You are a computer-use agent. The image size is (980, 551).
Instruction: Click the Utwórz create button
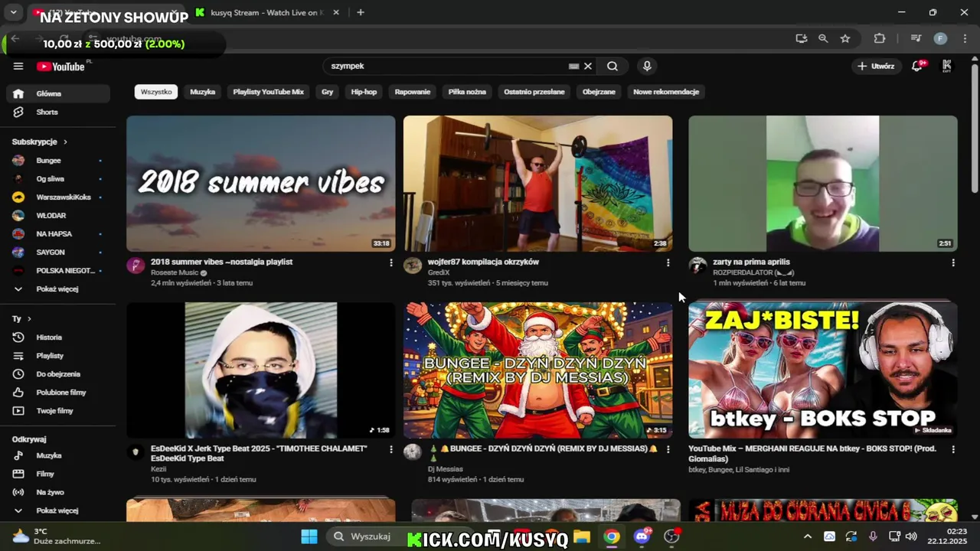[876, 66]
